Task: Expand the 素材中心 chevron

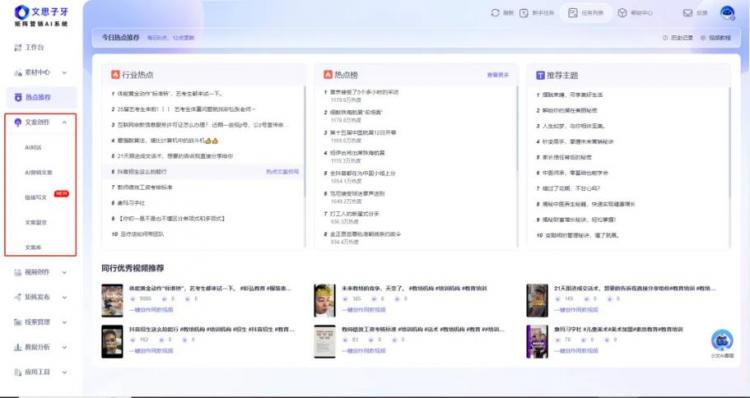Action: [64, 73]
